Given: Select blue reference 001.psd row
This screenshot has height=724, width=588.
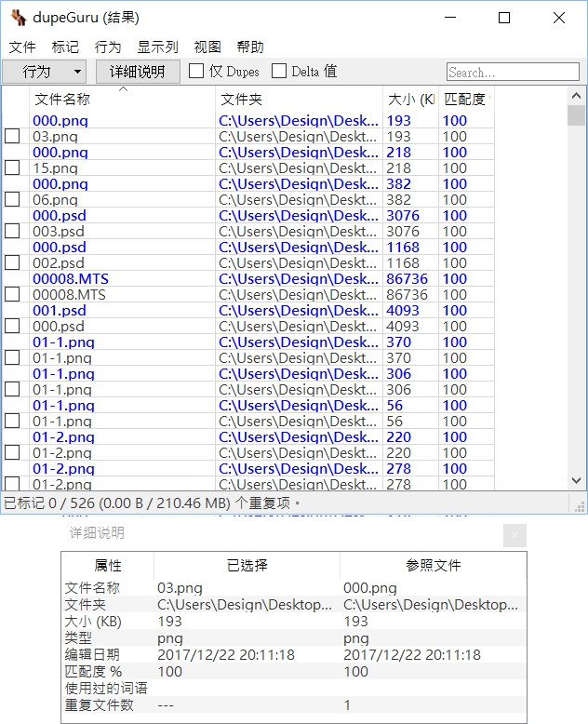Looking at the screenshot, I should [x=59, y=310].
